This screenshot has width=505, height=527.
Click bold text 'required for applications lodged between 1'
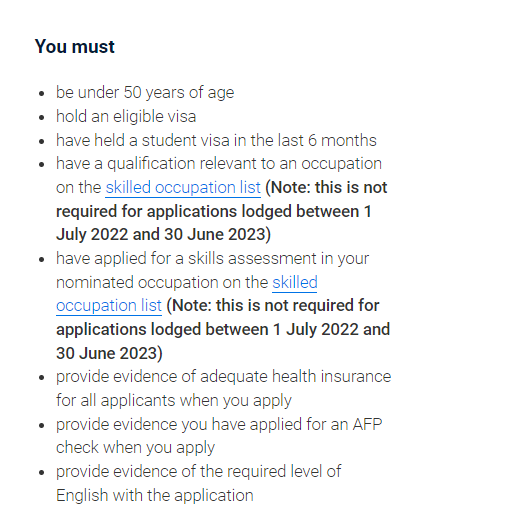[214, 211]
